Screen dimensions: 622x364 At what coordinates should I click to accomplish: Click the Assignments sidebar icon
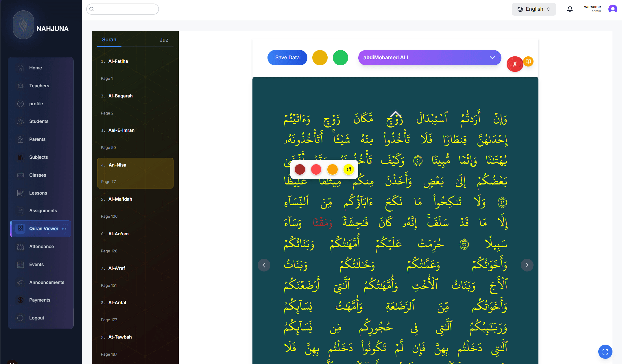[21, 211]
